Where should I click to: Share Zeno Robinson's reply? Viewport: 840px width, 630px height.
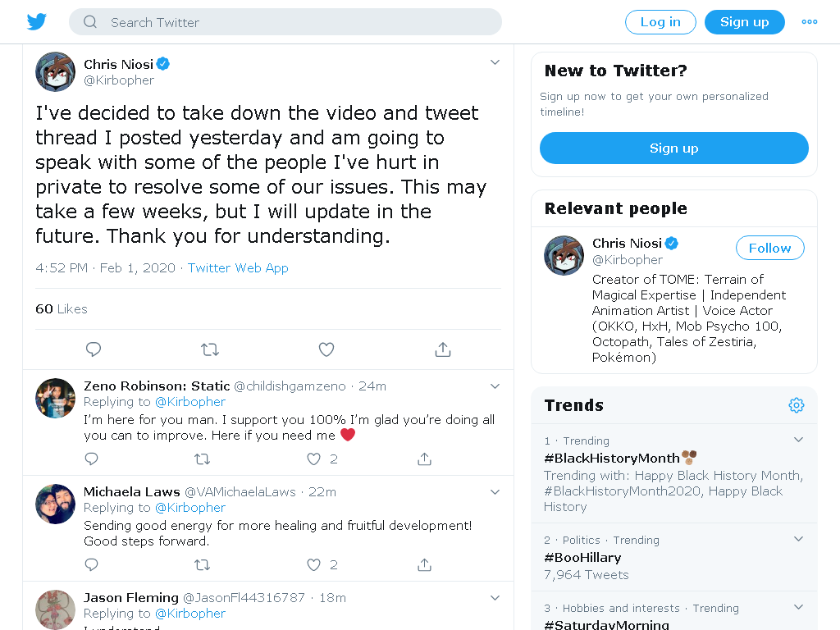point(424,459)
